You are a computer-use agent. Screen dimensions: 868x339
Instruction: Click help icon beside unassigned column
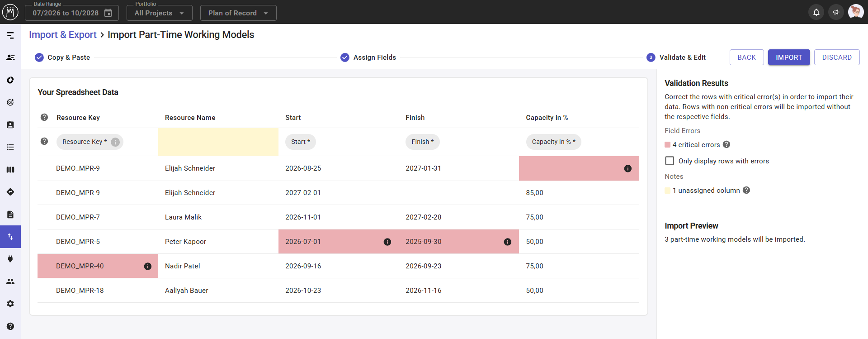point(746,190)
